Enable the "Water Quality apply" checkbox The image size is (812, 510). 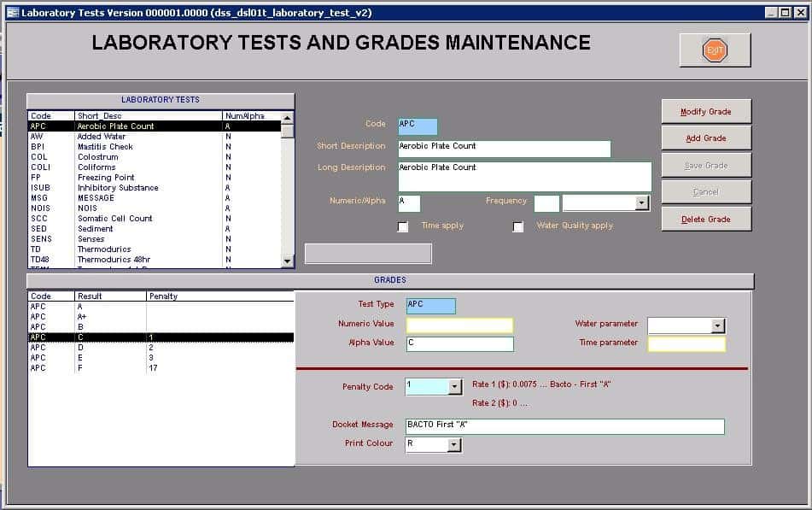pos(517,226)
